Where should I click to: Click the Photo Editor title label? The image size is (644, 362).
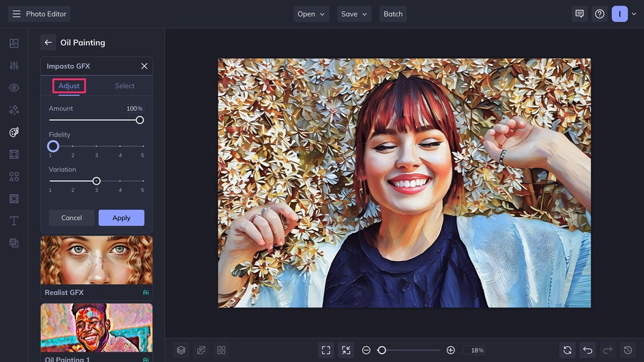coord(46,14)
